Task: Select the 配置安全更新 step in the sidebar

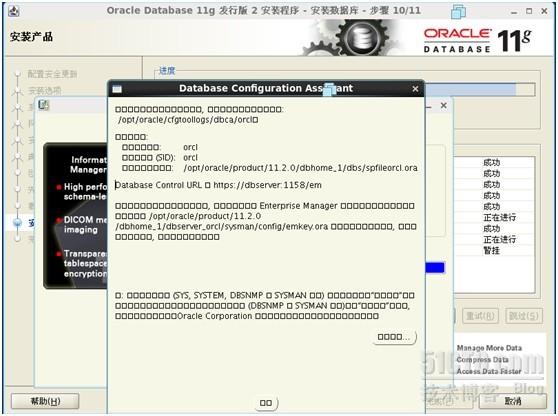Action: coord(52,74)
